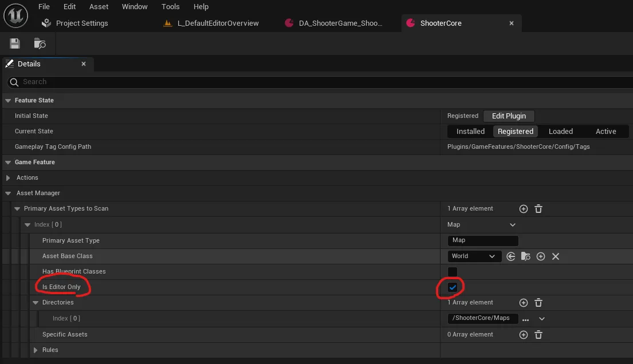Click the ShooterCore tab asset icon

pyautogui.click(x=411, y=23)
